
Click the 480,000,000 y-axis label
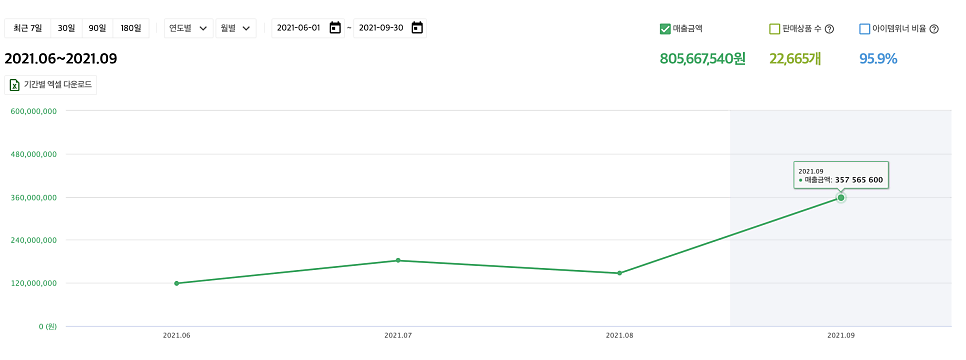click(x=34, y=155)
